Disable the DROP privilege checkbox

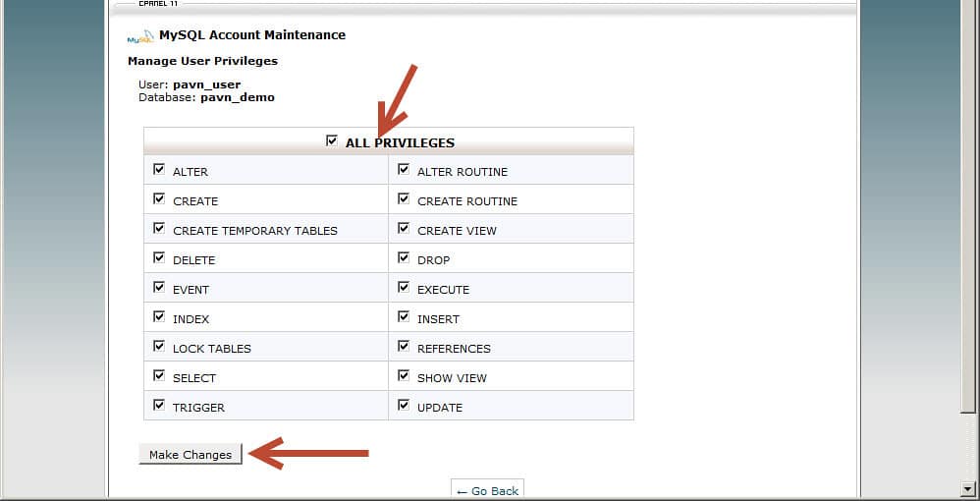pos(404,258)
